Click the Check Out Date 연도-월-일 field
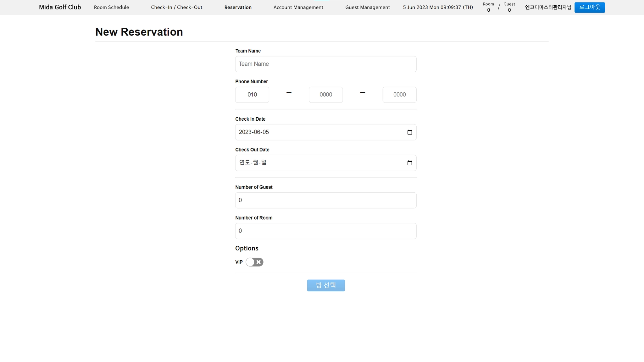 [x=253, y=163]
